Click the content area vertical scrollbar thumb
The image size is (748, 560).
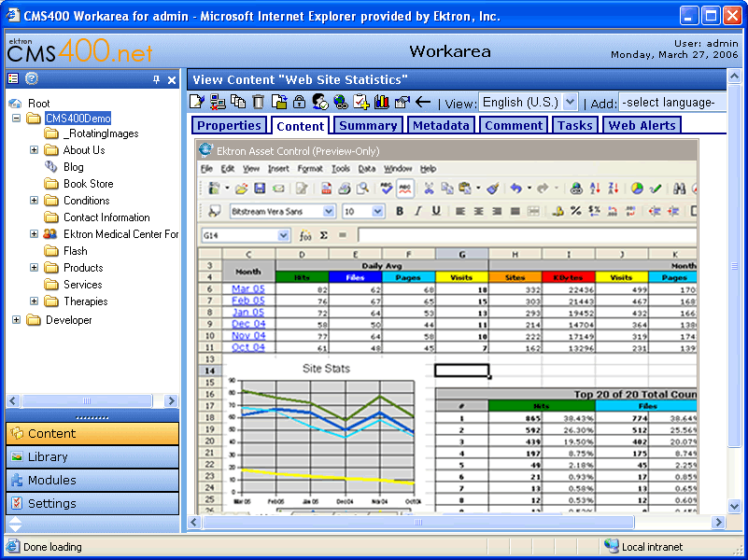pyautogui.click(x=735, y=266)
